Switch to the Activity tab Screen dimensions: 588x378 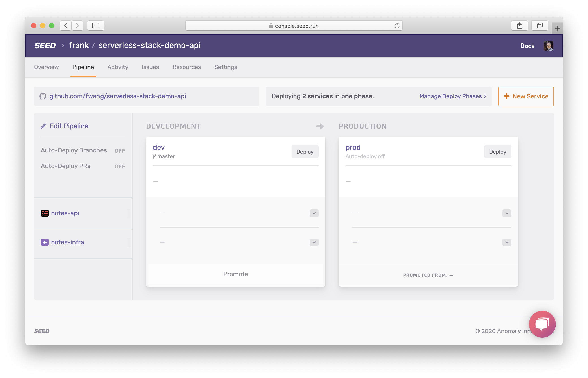pos(118,67)
